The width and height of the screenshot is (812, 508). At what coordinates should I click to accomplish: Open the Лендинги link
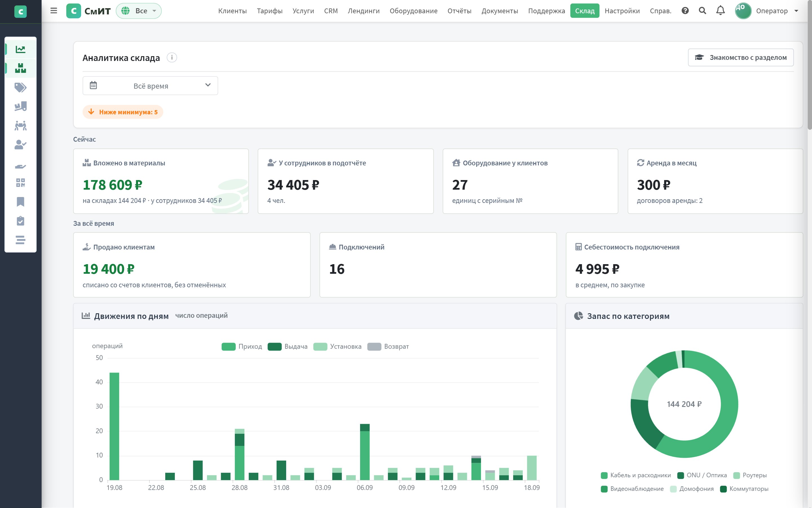pos(363,11)
